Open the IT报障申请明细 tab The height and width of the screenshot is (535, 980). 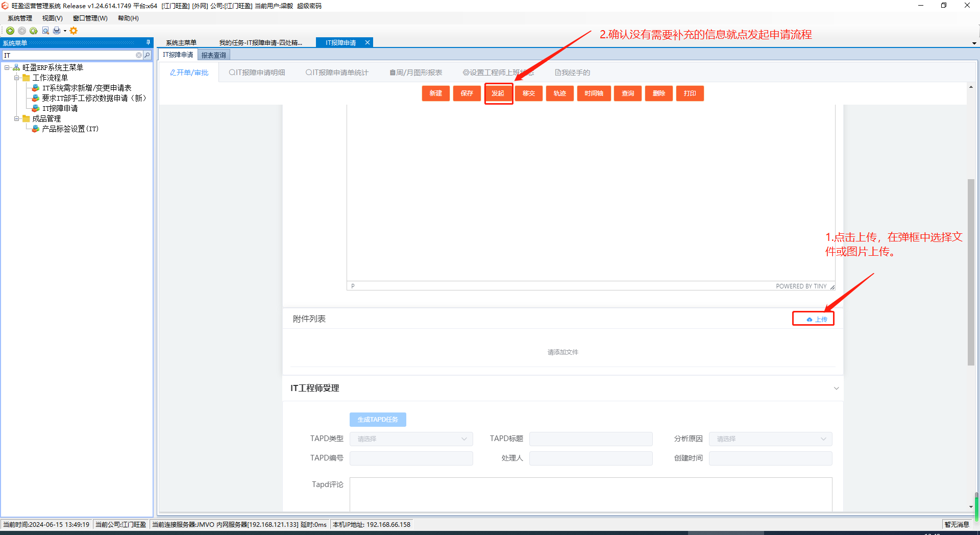257,72
